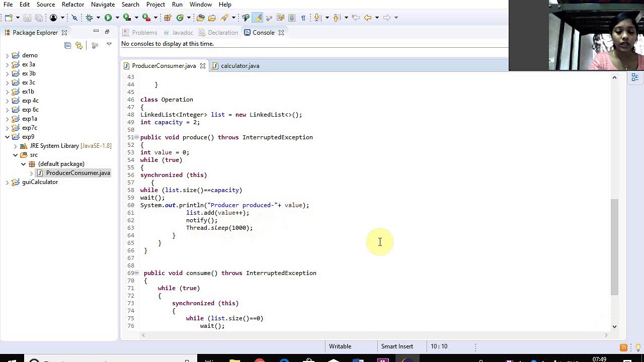The height and width of the screenshot is (362, 644).
Task: Click the New Java Class icon
Action: coord(180,18)
